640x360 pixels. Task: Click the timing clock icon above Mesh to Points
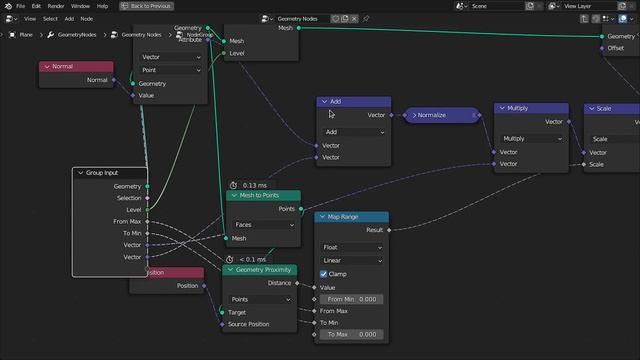click(x=233, y=185)
